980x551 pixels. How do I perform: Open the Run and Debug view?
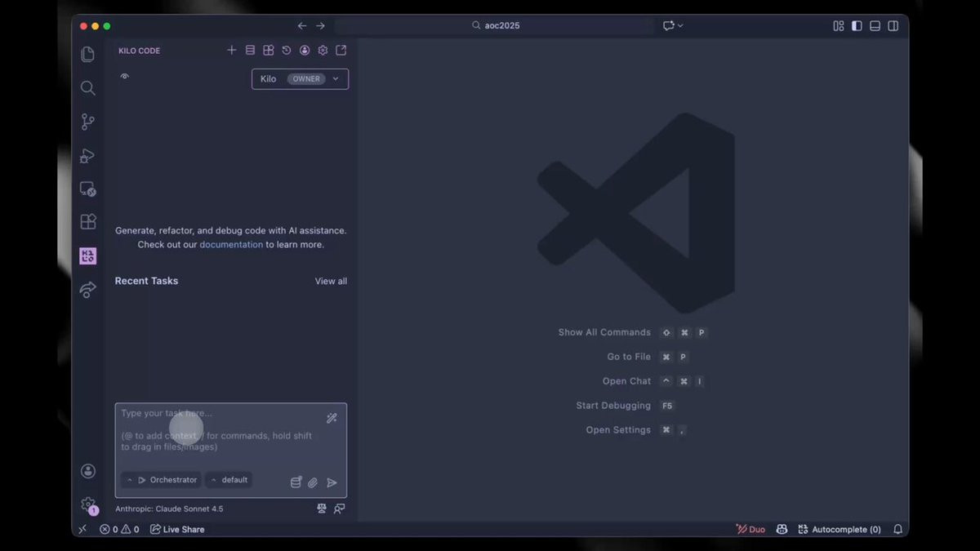click(87, 155)
